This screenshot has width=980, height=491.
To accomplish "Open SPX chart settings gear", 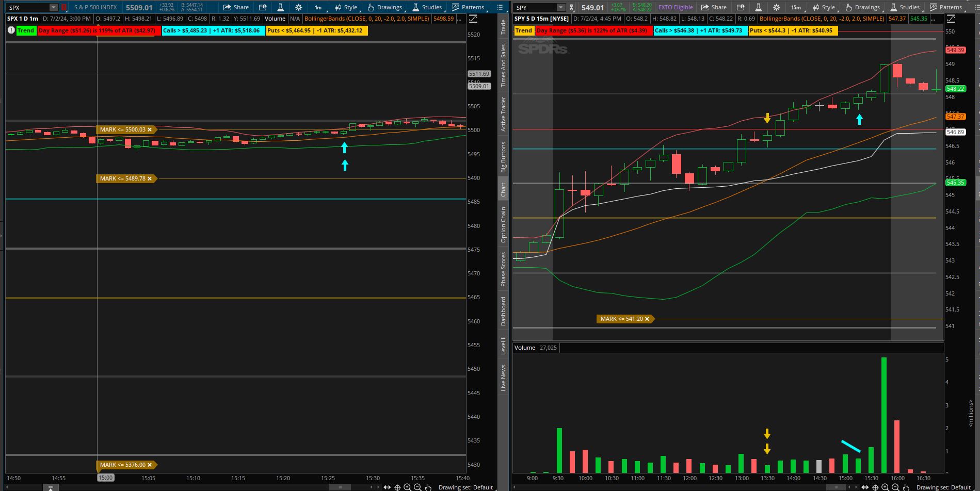I will [298, 7].
